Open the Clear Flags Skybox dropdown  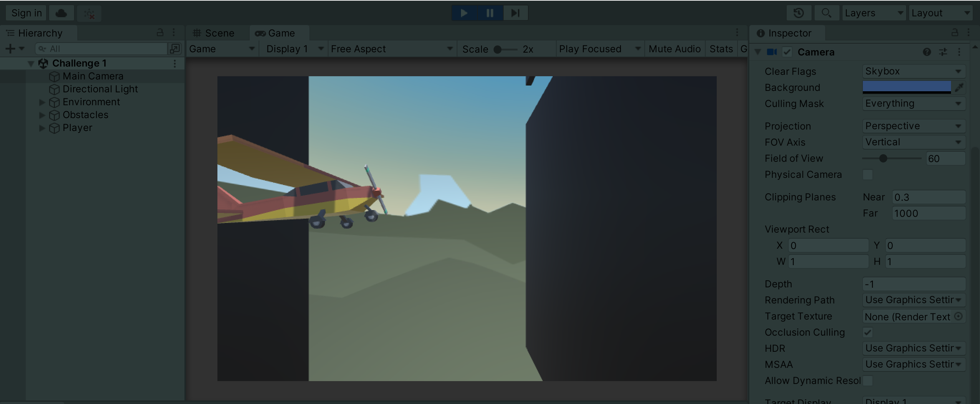point(913,71)
